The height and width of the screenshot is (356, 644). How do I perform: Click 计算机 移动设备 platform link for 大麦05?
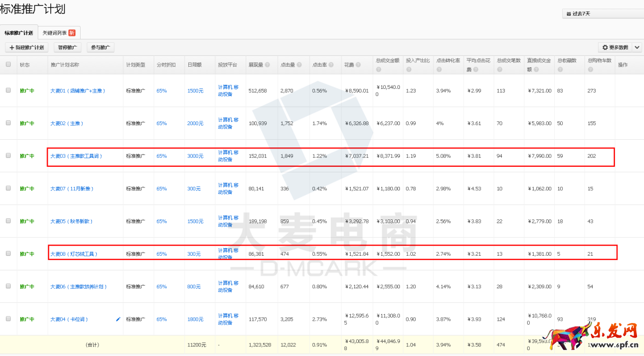pyautogui.click(x=228, y=221)
